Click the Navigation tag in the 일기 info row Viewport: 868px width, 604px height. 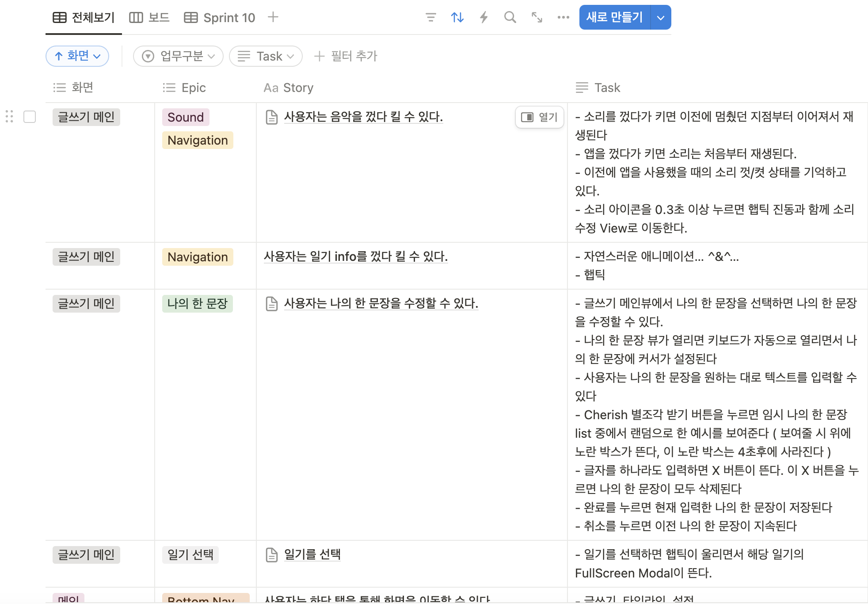coord(198,257)
